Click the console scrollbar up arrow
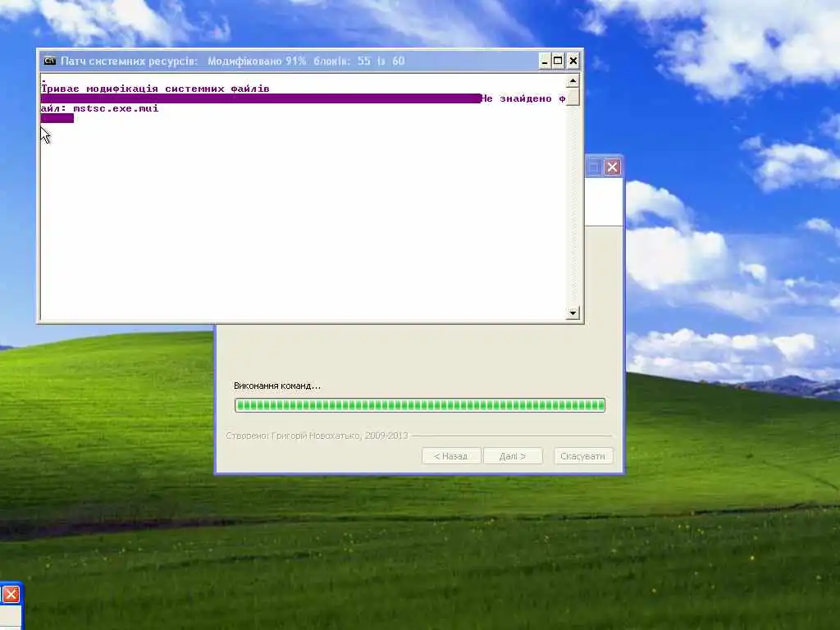The height and width of the screenshot is (630, 840). 573,81
